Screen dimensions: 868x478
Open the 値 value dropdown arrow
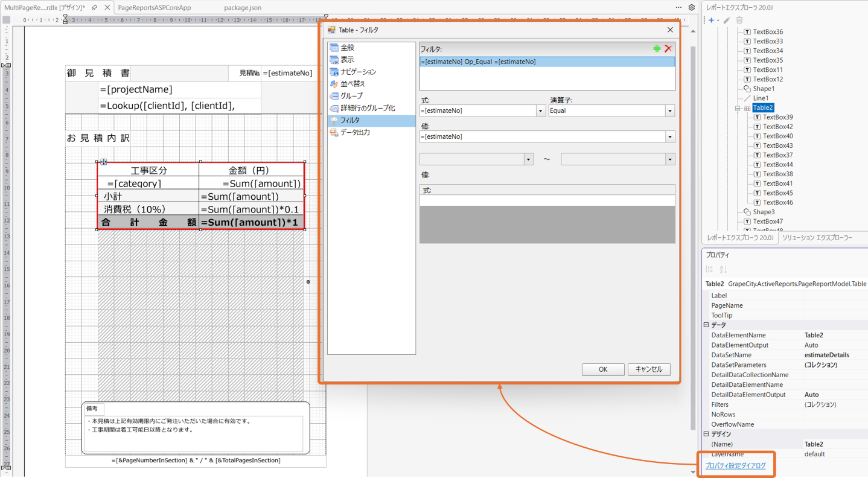[x=669, y=137]
